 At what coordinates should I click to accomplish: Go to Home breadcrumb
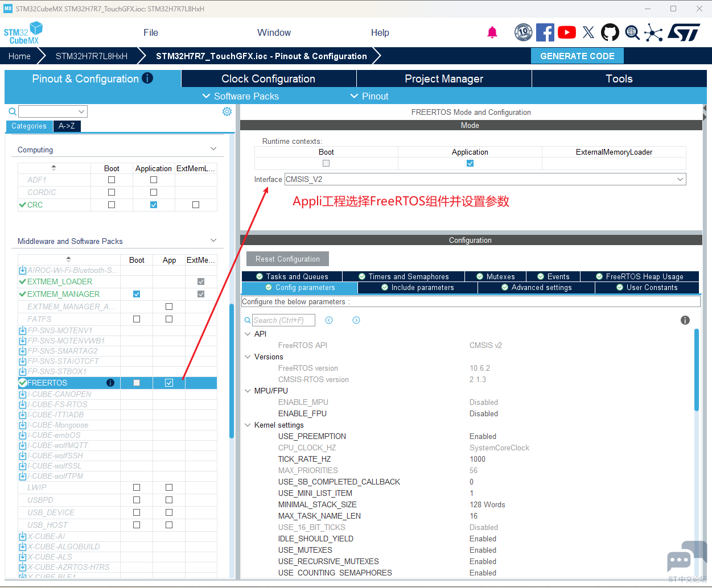19,56
